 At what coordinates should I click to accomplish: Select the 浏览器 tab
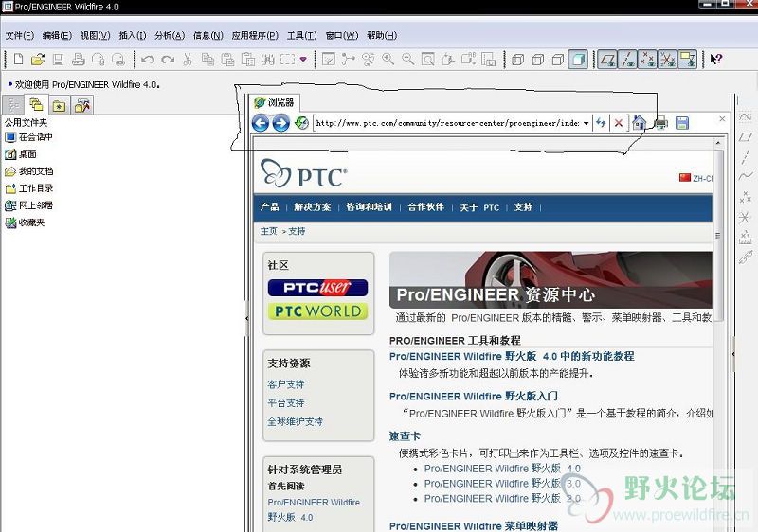(x=275, y=102)
